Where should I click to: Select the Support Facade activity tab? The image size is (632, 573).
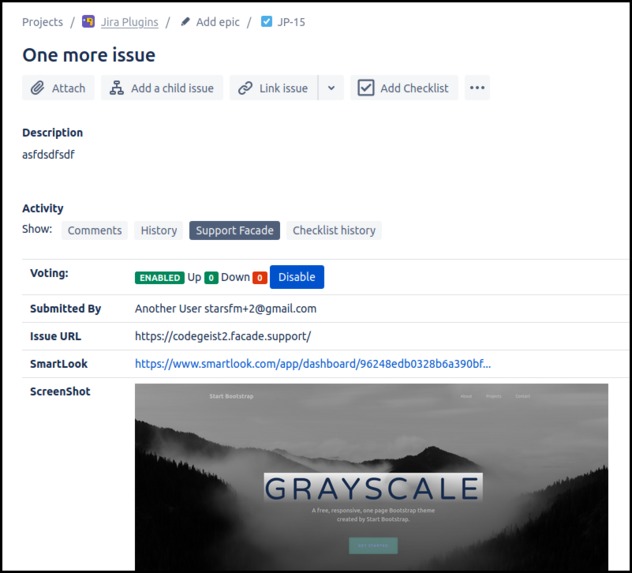point(235,230)
